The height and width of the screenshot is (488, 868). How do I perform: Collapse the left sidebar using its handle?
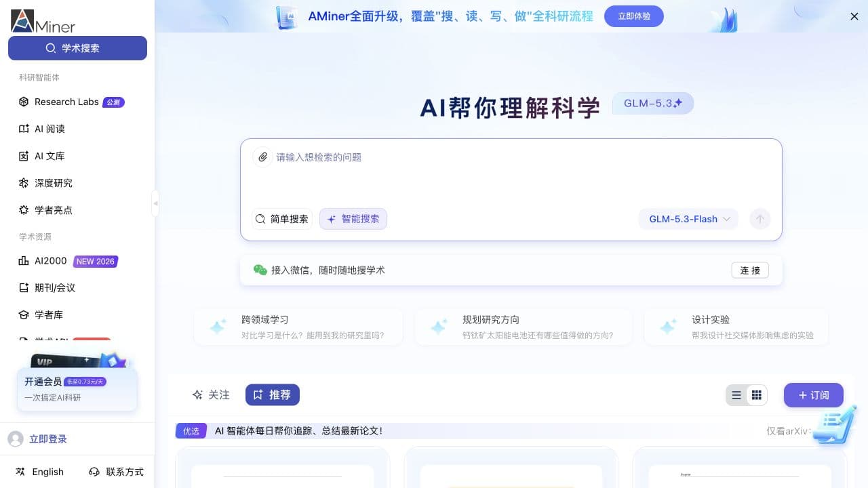coord(155,203)
